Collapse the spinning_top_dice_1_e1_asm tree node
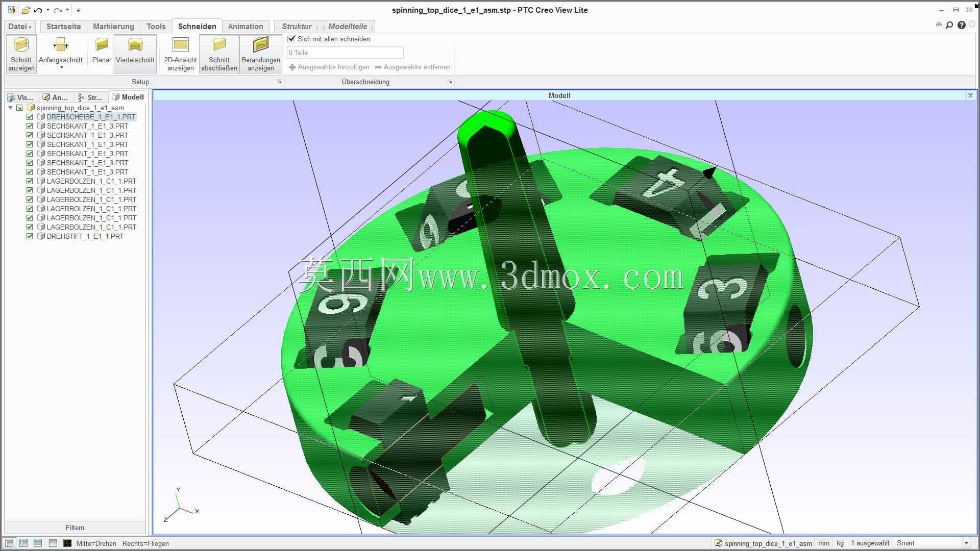 click(10, 108)
